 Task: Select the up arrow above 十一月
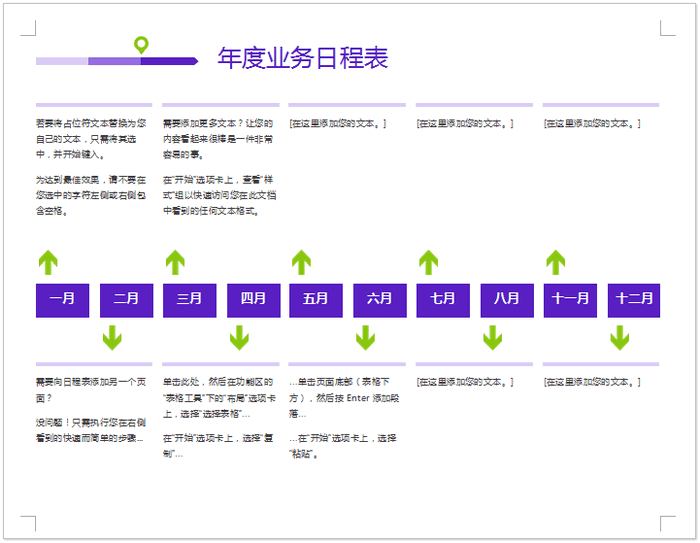tap(556, 262)
